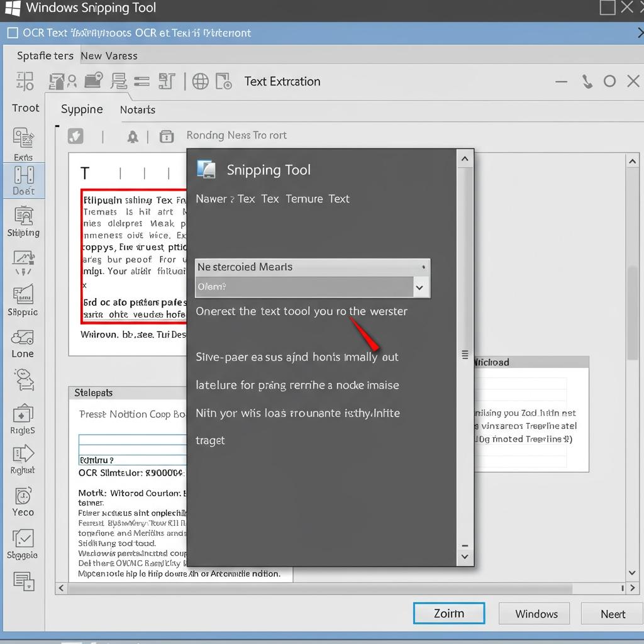Expand the Olem? combo box arrow
Image resolution: width=644 pixels, height=644 pixels.
(x=419, y=287)
